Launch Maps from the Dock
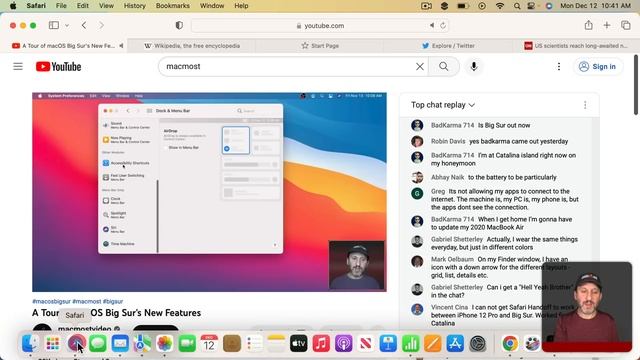 pos(142,343)
